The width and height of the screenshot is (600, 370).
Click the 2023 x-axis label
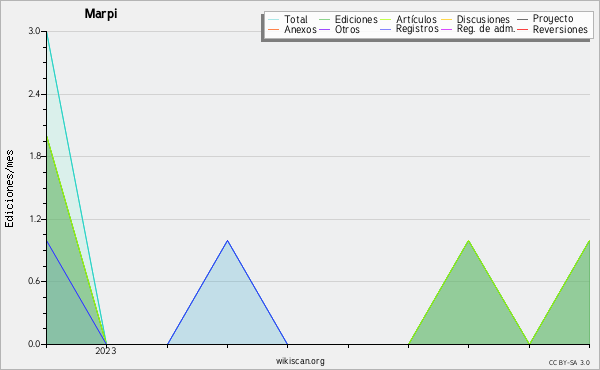106,351
